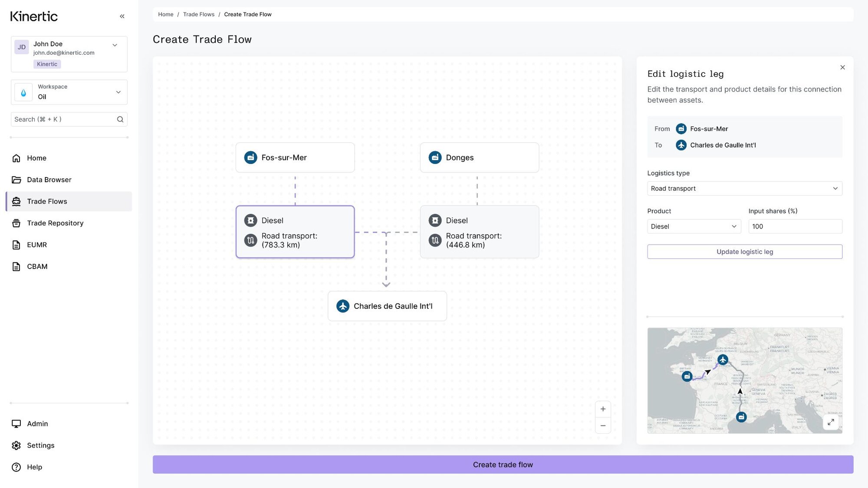Collapse the sidebar with the double-chevron icon

pos(122,16)
